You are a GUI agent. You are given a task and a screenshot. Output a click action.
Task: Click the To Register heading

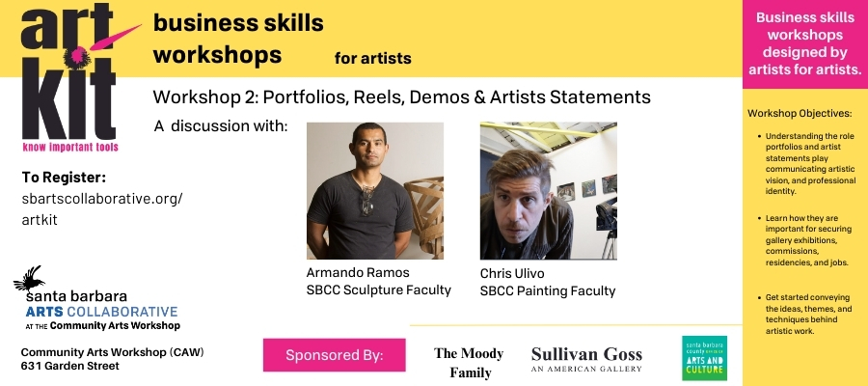(64, 177)
